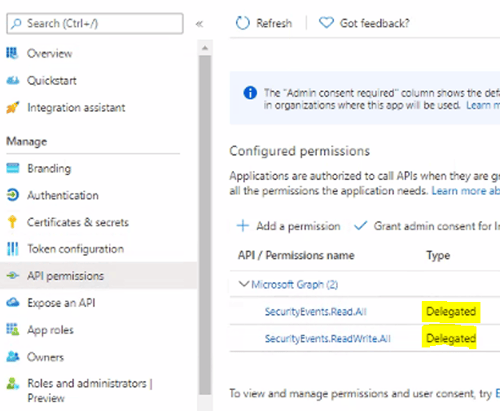Open Roles and administrators Preview
Image resolution: width=500 pixels, height=411 pixels.
click(x=99, y=391)
